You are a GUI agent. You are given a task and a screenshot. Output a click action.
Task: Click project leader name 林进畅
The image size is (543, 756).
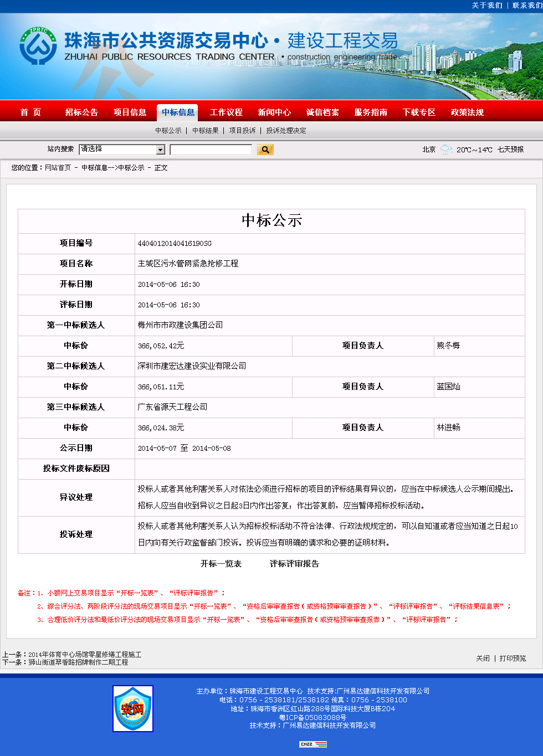(448, 428)
